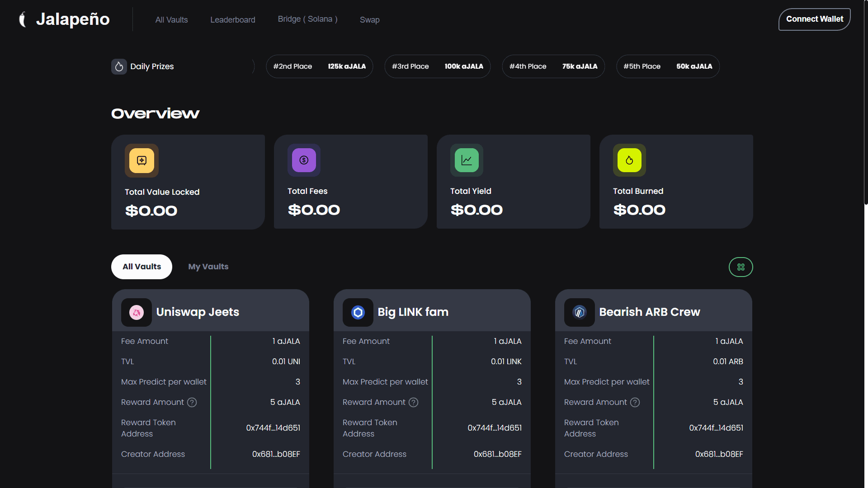Click the Total Value Locked yellow icon

pos(142,160)
